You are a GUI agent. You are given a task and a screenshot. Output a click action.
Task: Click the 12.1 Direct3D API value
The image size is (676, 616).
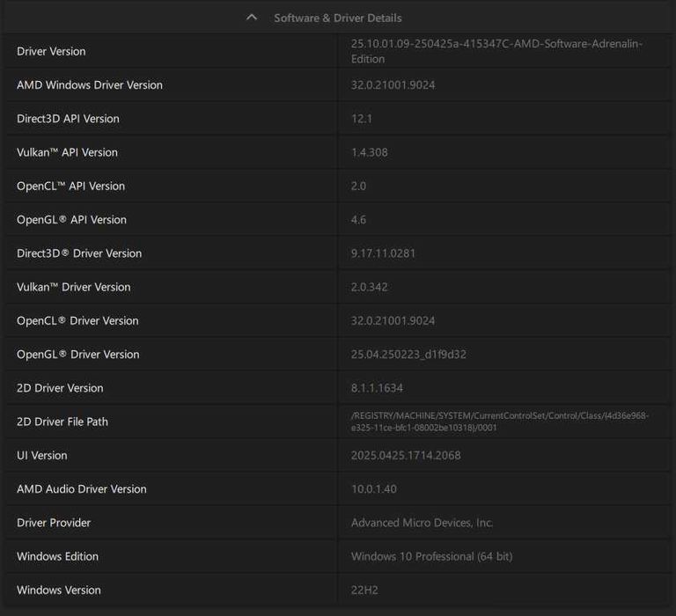tap(361, 119)
